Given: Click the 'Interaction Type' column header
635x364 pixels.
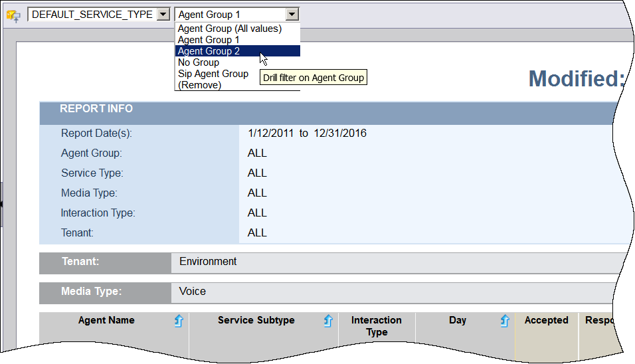Looking at the screenshot, I should click(376, 326).
